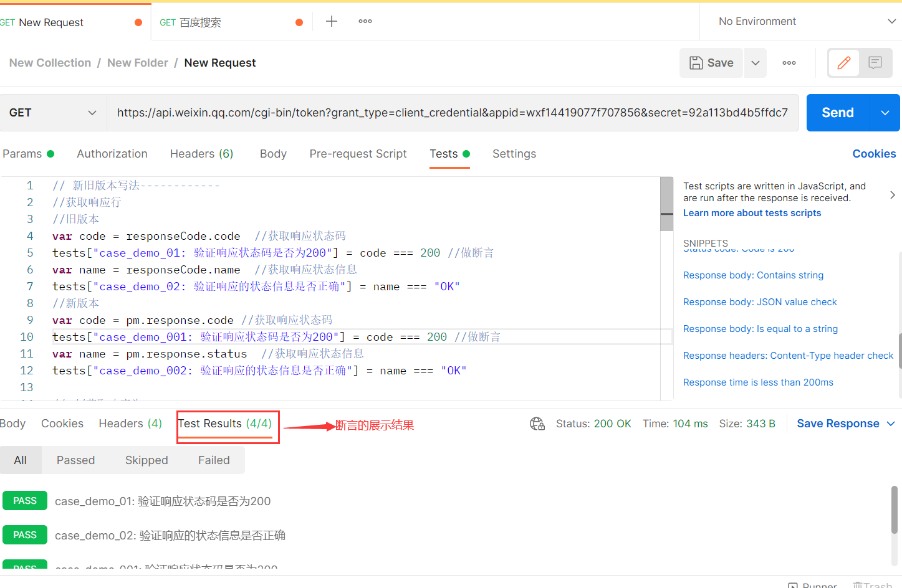Click the script editor vertical scrollbar
The width and height of the screenshot is (902, 588).
[666, 204]
